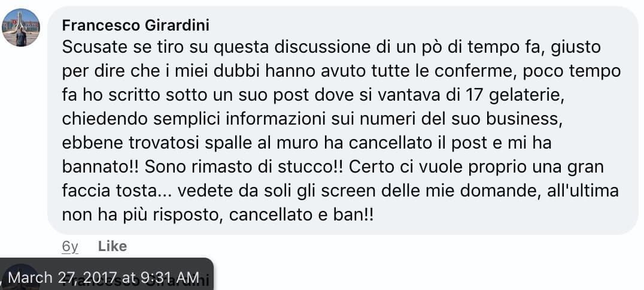Like Francesco Girardini's comment
Screen dimensions: 644x290
[x=113, y=246]
